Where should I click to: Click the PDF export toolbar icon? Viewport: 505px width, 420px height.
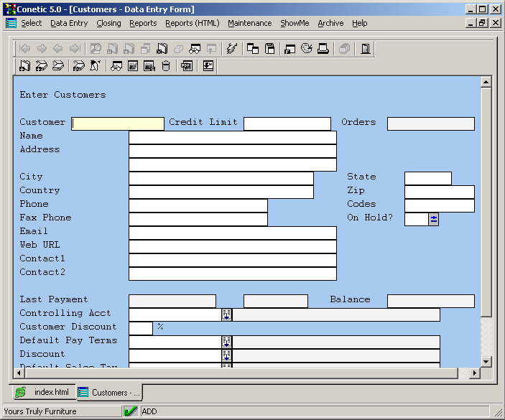click(187, 66)
